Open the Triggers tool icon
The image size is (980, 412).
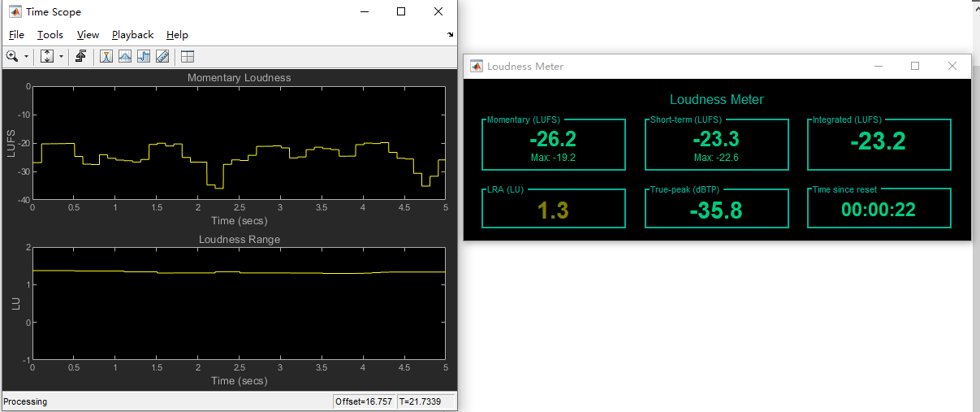80,56
